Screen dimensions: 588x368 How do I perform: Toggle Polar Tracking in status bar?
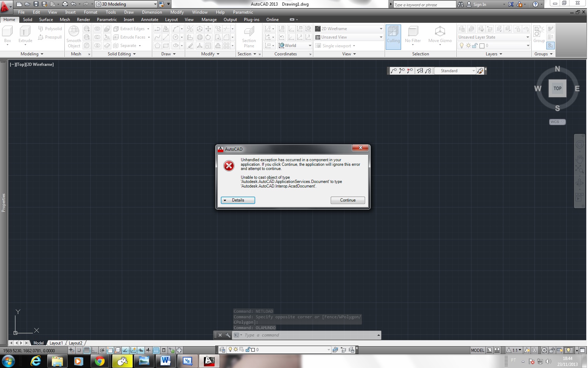pyautogui.click(x=102, y=350)
